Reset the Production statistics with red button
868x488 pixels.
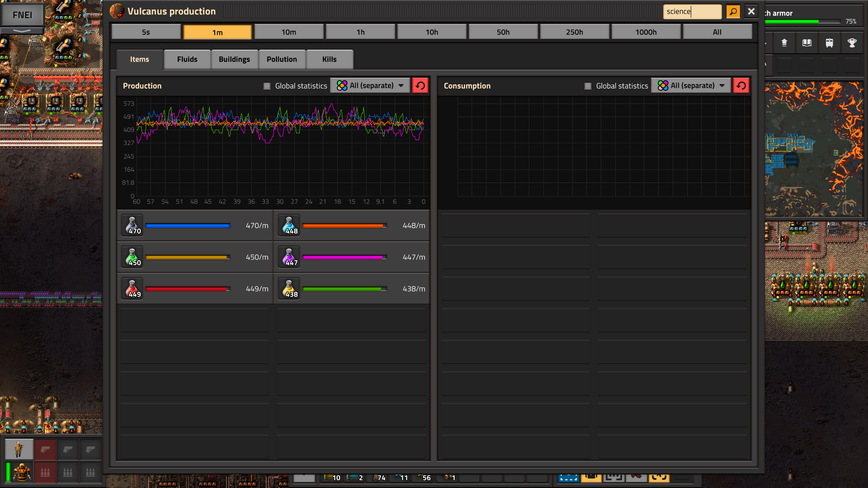[x=420, y=85]
